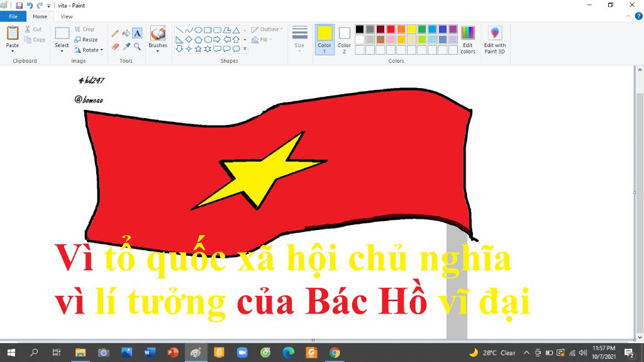Image resolution: width=644 pixels, height=362 pixels.
Task: Click the vertical scrollbar up arrow
Action: pyautogui.click(x=640, y=70)
